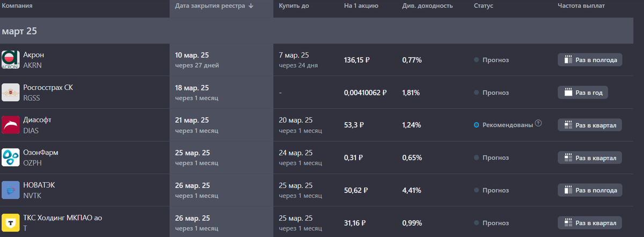Viewport: 644px width, 237px height.
Task: Open the ОзонФарм logo icon
Action: [x=11, y=158]
